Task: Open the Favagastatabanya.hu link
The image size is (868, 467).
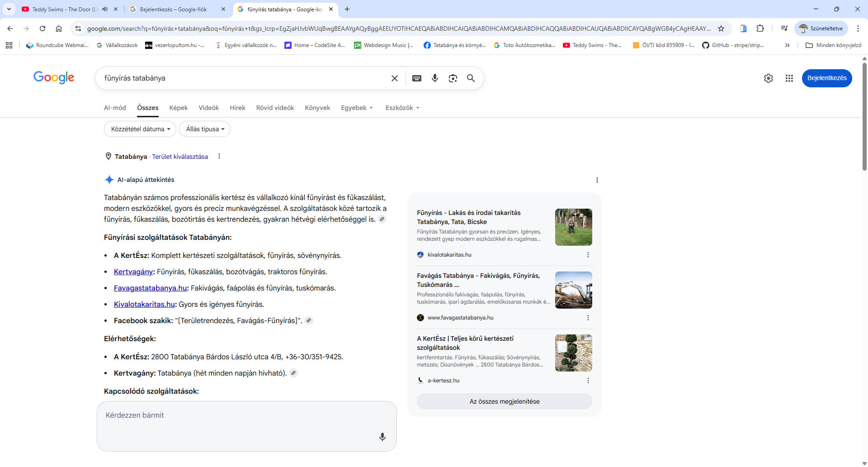Action: coord(151,288)
